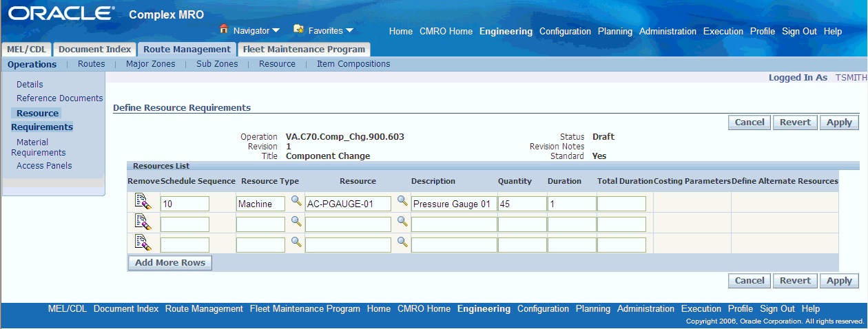Viewport: 868px width, 329px height.
Task: Open Resource Type search in the third row
Action: pos(296,242)
